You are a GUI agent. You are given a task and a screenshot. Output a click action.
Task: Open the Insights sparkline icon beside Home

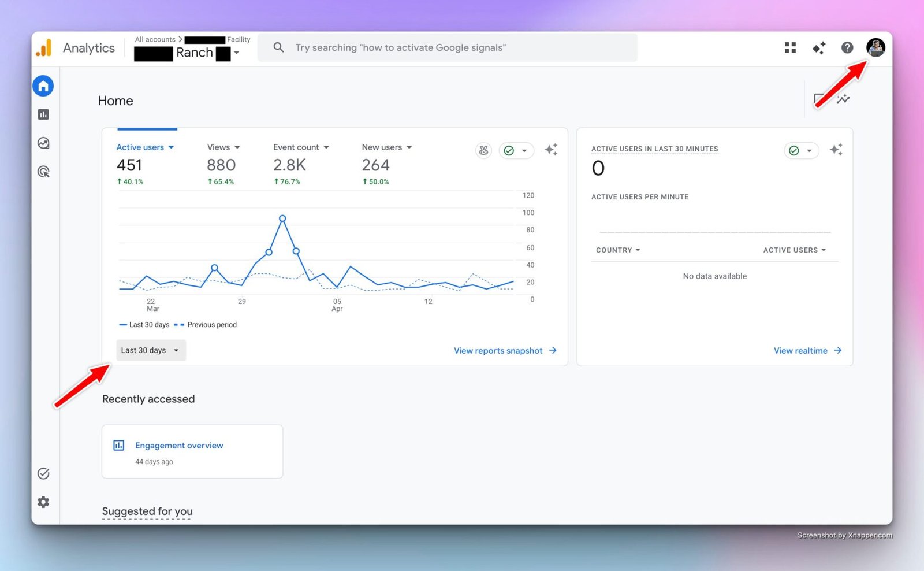click(843, 99)
